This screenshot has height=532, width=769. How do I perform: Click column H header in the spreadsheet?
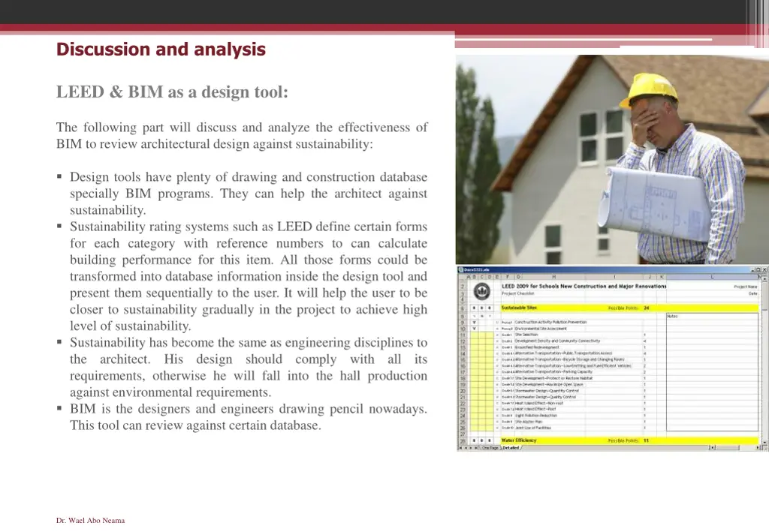coord(553,277)
